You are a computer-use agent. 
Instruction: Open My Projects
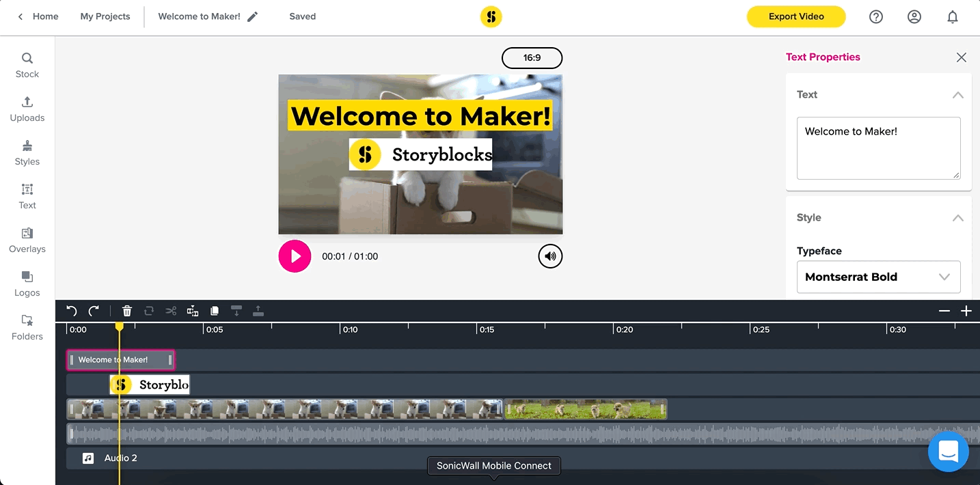coord(105,16)
